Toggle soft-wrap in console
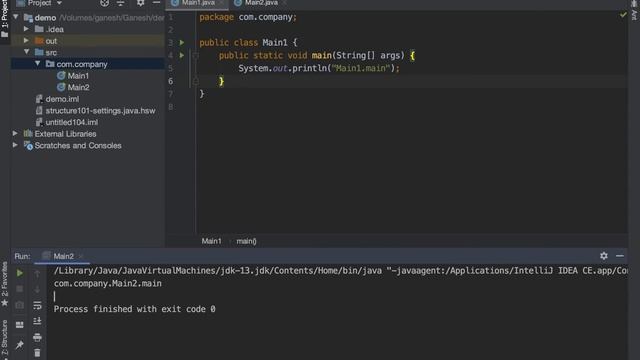Screen dimensions: 640x360 click(37, 305)
